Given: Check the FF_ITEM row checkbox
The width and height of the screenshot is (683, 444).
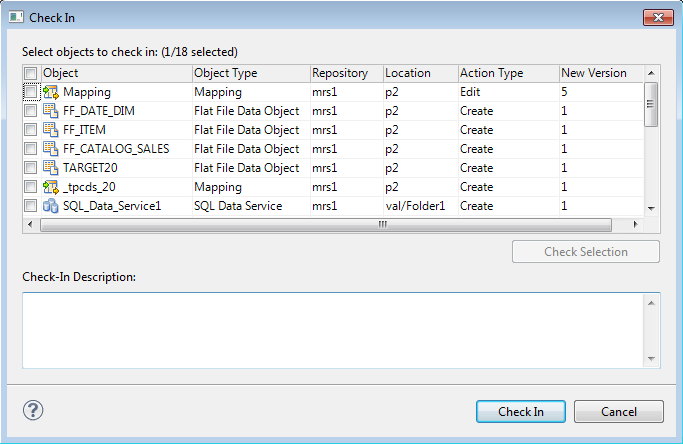Looking at the screenshot, I should (x=30, y=130).
